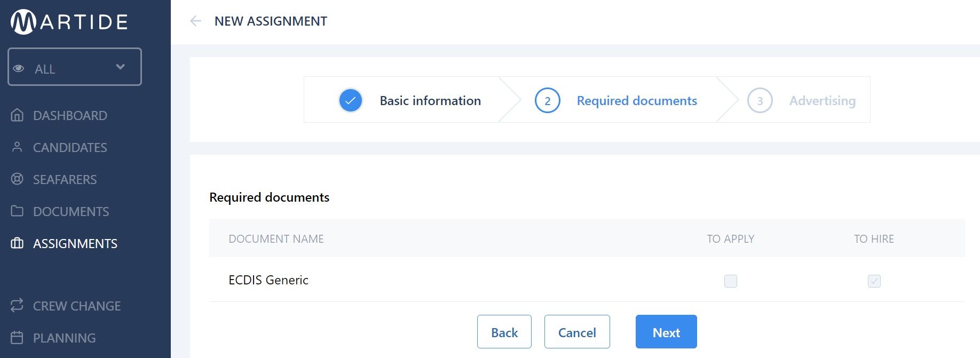Open DASHBOARD menu item
The width and height of the screenshot is (980, 358).
pos(70,115)
